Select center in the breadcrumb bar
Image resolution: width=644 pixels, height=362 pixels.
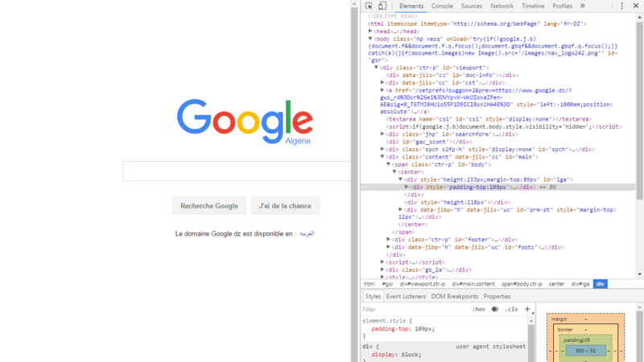[x=556, y=284]
